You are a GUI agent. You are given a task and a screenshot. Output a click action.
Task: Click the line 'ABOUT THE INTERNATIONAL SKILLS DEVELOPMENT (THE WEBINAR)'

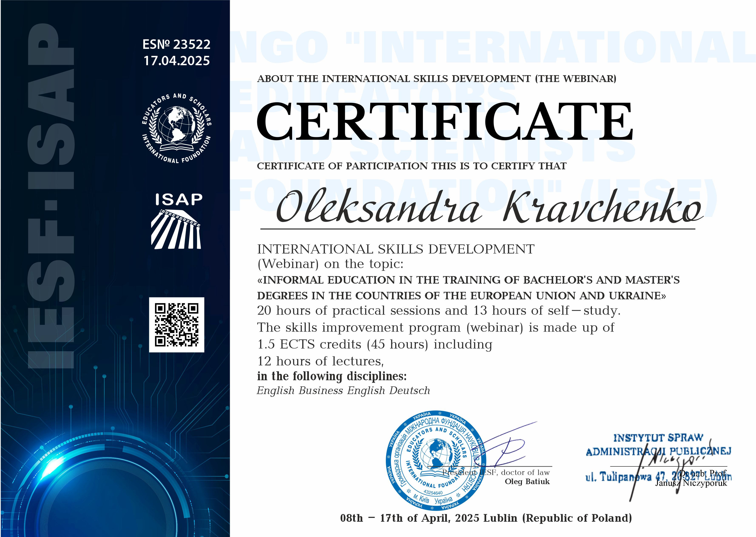[437, 79]
